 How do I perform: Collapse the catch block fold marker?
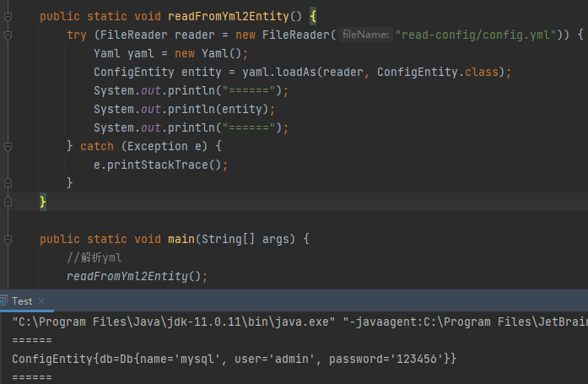[x=8, y=146]
